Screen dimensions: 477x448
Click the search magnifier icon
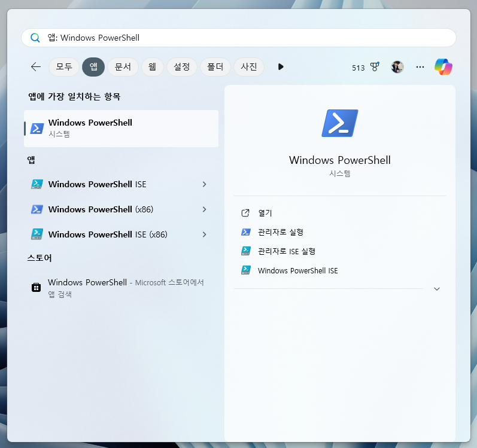tap(35, 38)
